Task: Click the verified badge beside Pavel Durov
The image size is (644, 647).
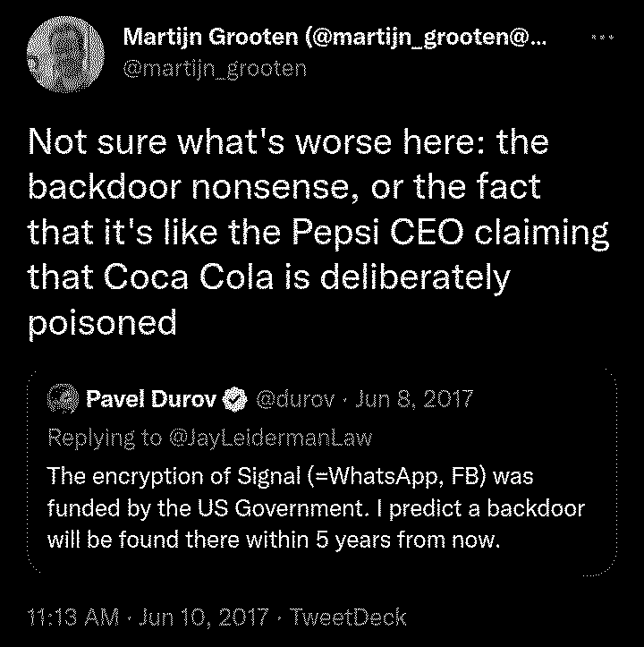Action: point(235,399)
